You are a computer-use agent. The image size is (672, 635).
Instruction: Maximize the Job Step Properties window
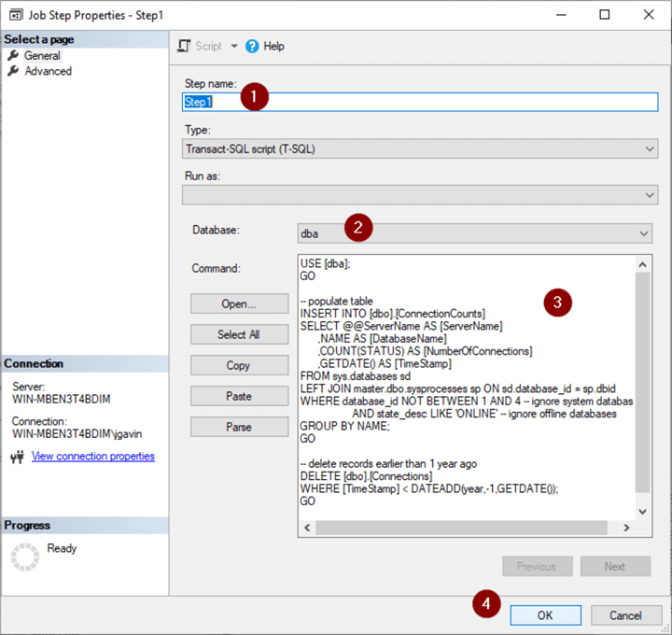tap(604, 15)
